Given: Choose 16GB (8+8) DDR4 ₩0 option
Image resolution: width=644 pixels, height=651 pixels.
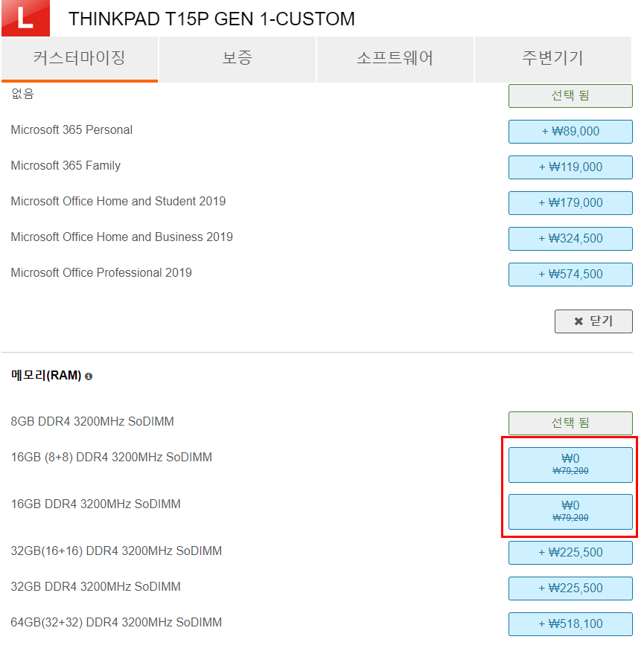Looking at the screenshot, I should pos(570,465).
